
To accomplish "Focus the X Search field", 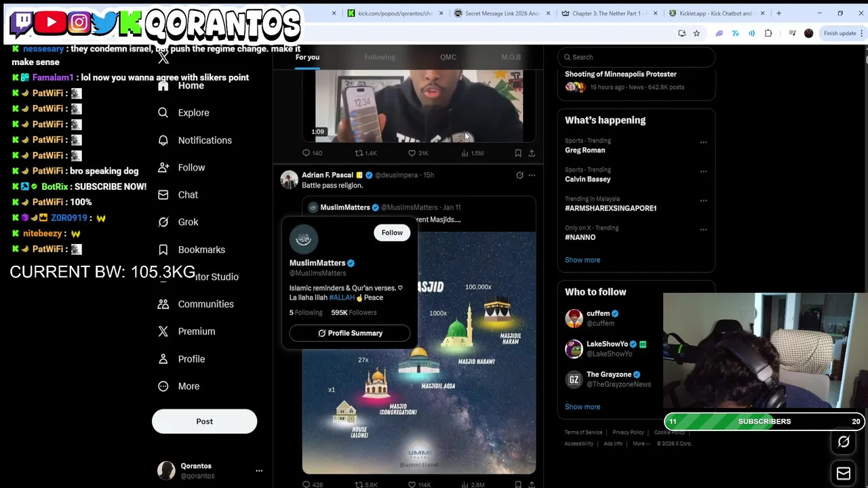I will [x=636, y=57].
